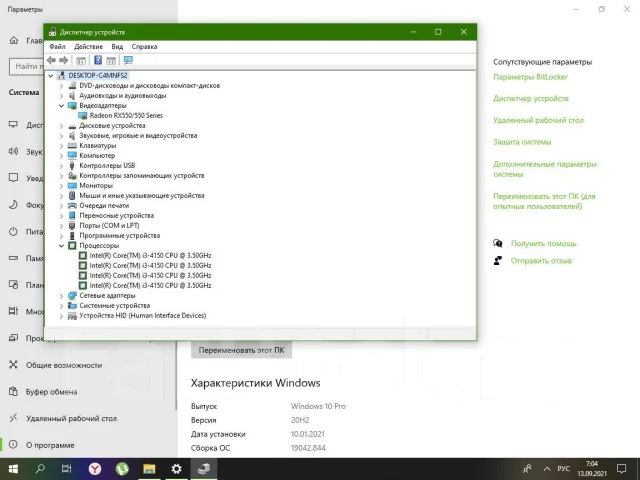Click the Устройства HID icon

point(72,316)
